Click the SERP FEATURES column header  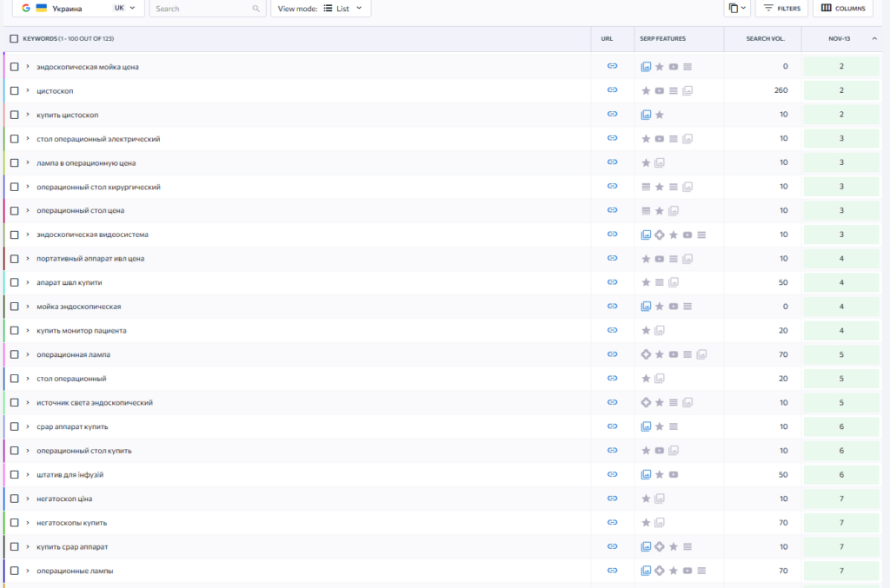pos(662,38)
